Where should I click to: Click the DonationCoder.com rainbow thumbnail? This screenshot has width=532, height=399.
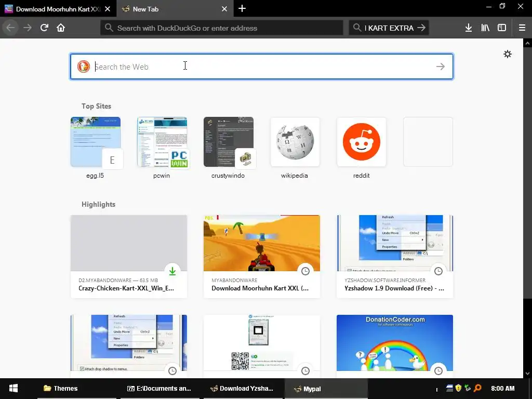pos(395,343)
